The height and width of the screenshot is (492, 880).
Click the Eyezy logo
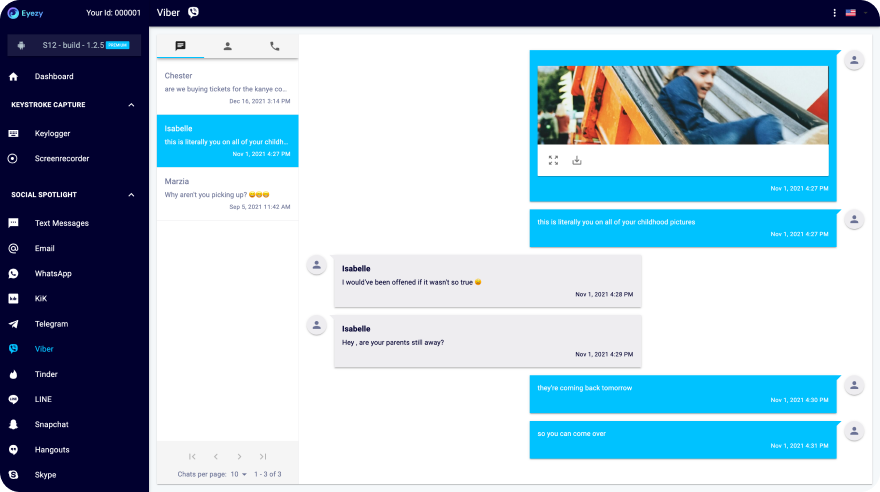click(x=25, y=13)
